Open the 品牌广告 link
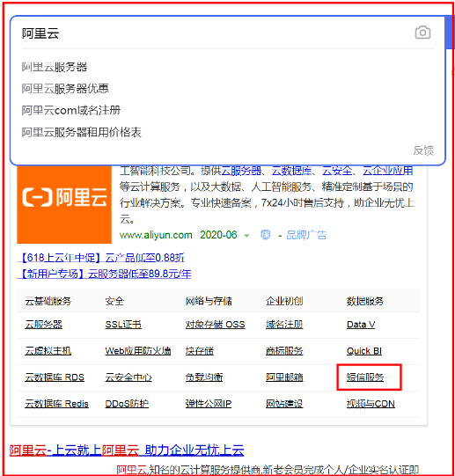Viewport: 455px width, 476px height. tap(306, 235)
